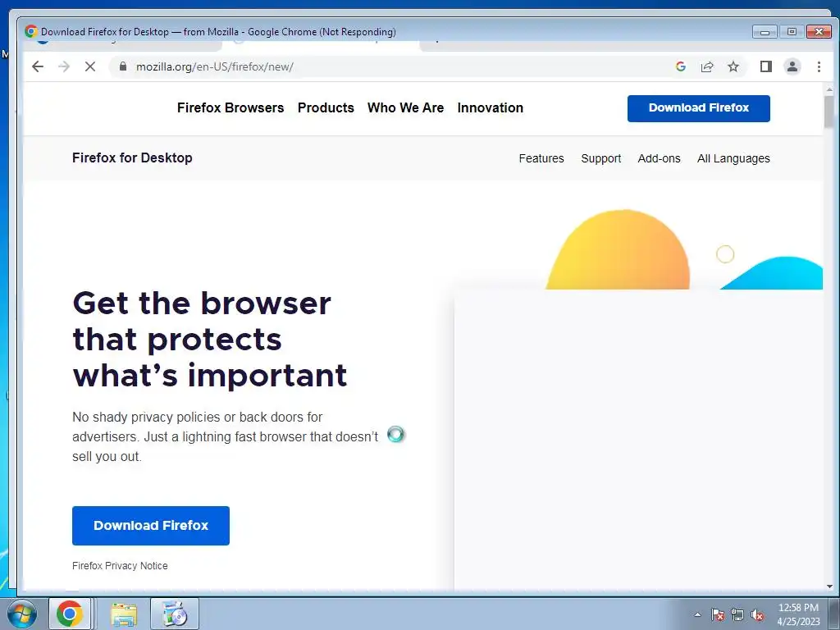Click the Windows Start orb
Screen dimensions: 840x630
point(22,614)
